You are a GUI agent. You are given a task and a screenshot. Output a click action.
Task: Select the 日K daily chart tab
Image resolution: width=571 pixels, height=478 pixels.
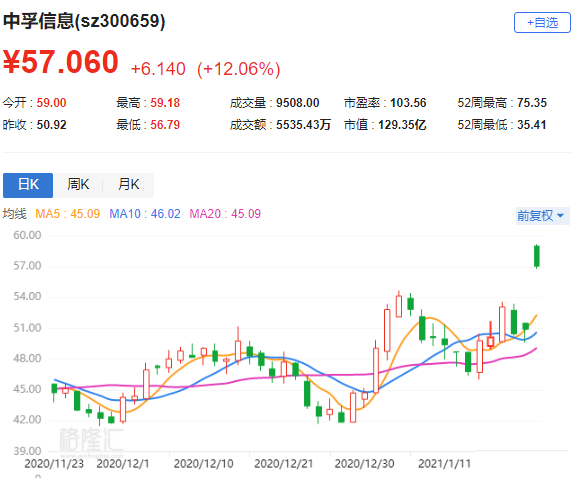[x=28, y=185]
